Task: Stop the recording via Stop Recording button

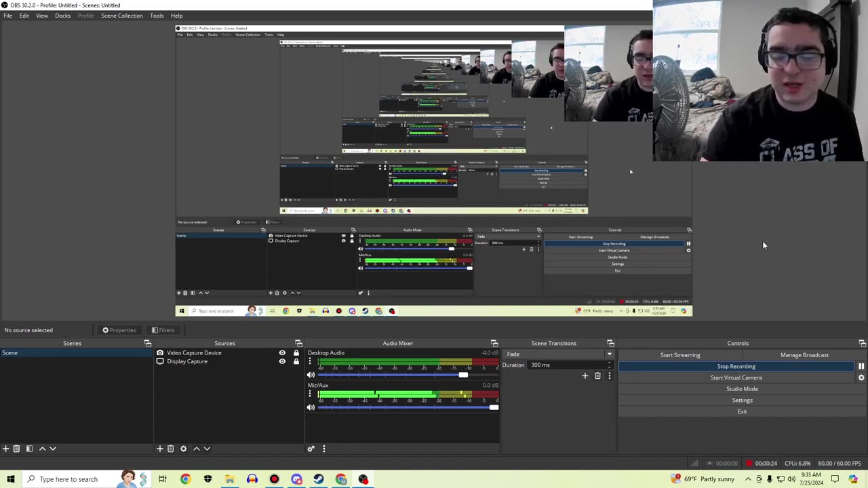Action: (736, 367)
